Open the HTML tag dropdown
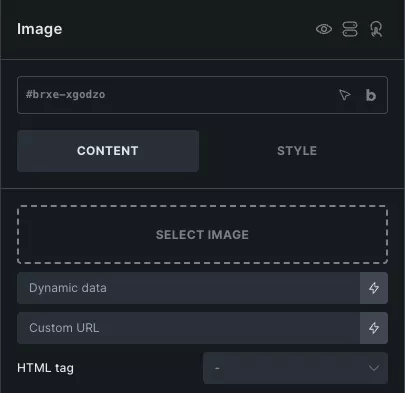The height and width of the screenshot is (393, 405). pos(295,368)
